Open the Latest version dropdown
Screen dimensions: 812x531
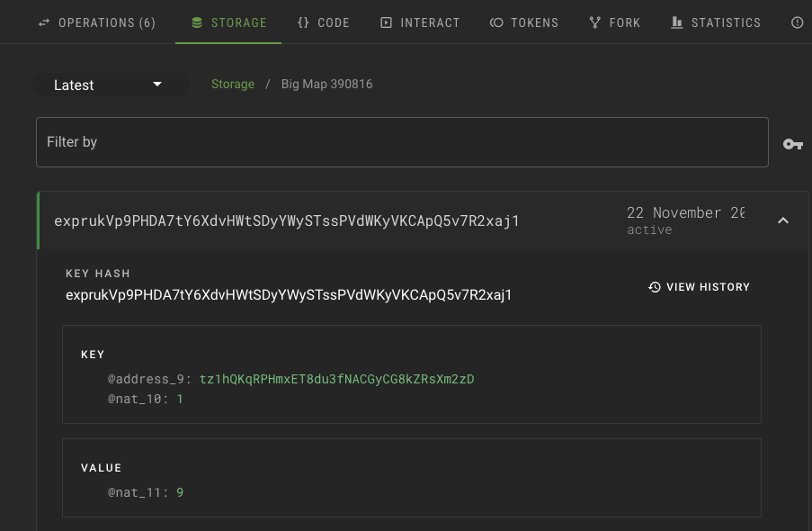click(110, 85)
